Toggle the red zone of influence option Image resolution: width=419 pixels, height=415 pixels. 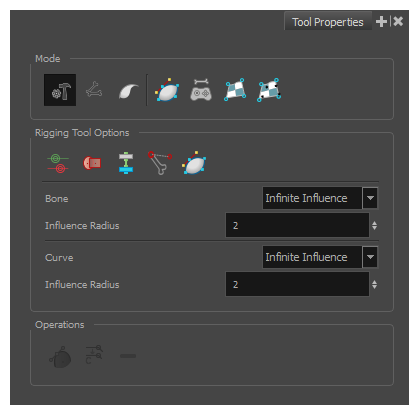pos(92,163)
